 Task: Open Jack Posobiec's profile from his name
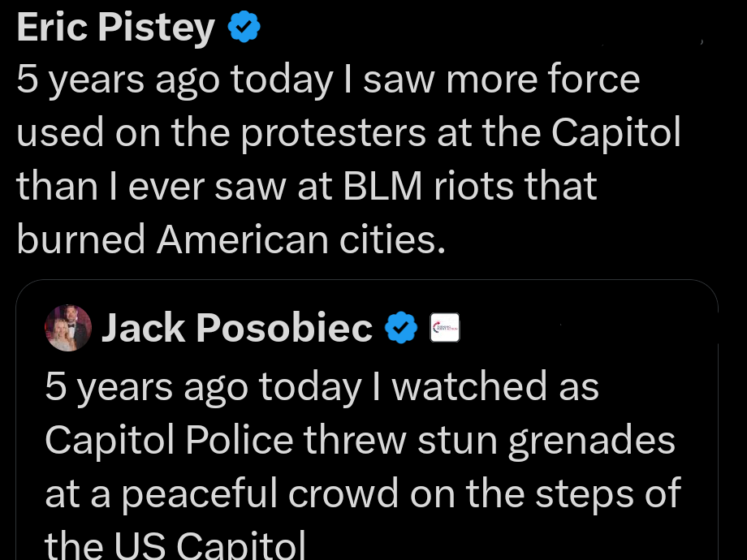coord(236,328)
